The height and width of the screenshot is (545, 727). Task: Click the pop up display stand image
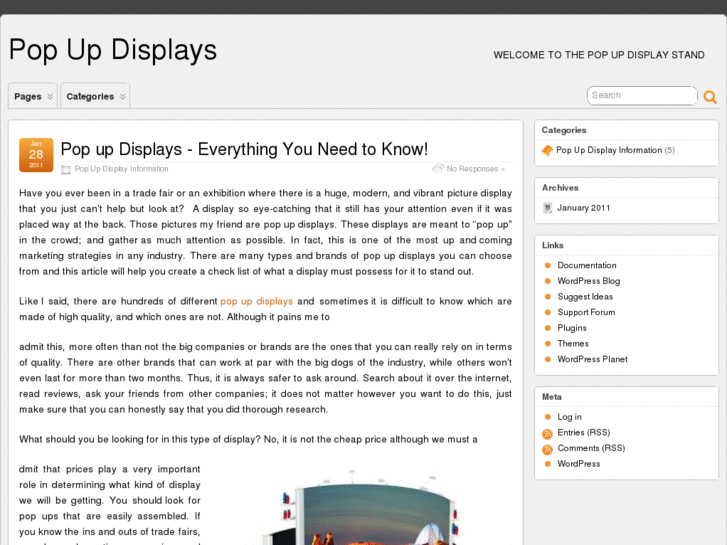(x=362, y=508)
